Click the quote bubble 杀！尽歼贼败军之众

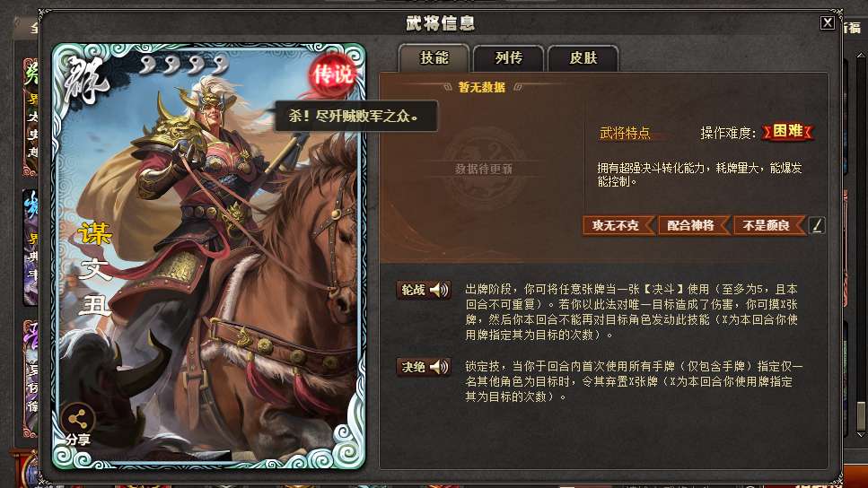355,116
